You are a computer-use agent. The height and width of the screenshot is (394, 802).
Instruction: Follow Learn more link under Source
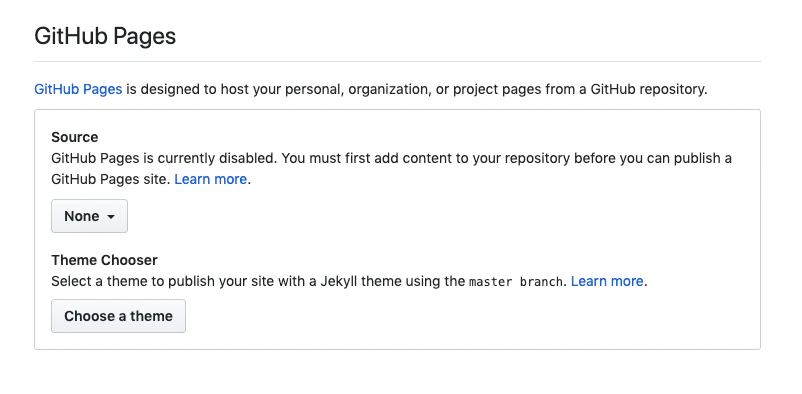click(x=211, y=180)
